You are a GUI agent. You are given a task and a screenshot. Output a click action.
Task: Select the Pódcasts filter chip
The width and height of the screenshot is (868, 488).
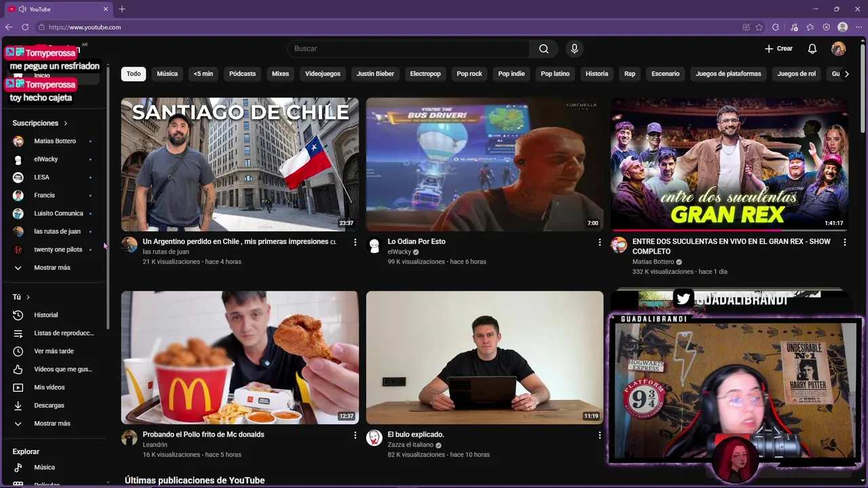[242, 74]
